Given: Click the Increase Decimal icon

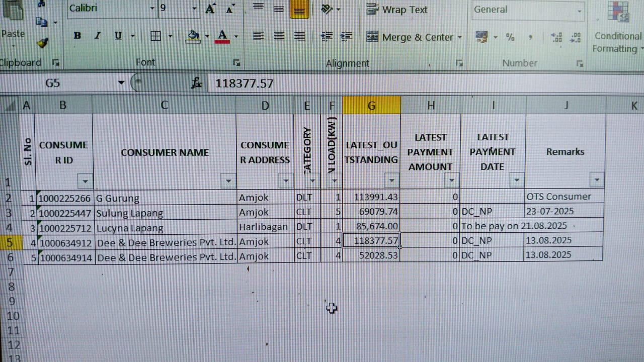Looking at the screenshot, I should click(556, 37).
